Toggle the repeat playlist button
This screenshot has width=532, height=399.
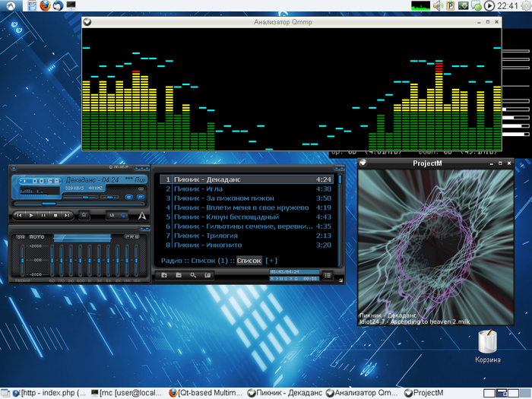tap(123, 216)
